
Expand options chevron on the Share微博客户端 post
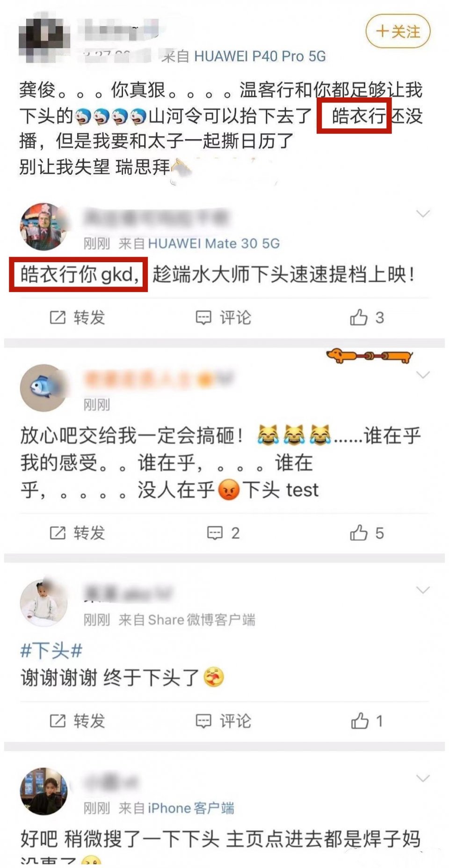[x=423, y=590]
